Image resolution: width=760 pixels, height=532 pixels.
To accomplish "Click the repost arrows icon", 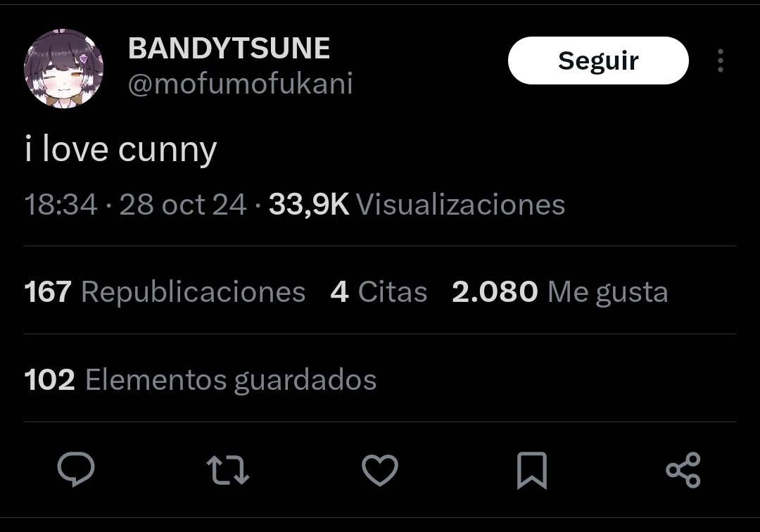I will click(x=228, y=469).
